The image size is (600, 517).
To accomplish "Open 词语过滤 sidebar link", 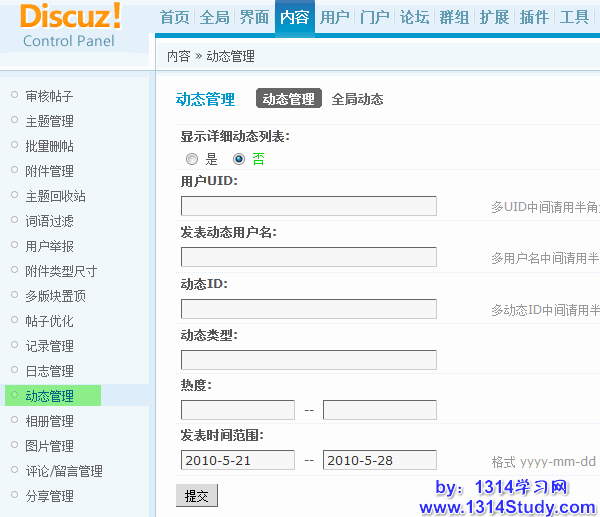I will [49, 221].
